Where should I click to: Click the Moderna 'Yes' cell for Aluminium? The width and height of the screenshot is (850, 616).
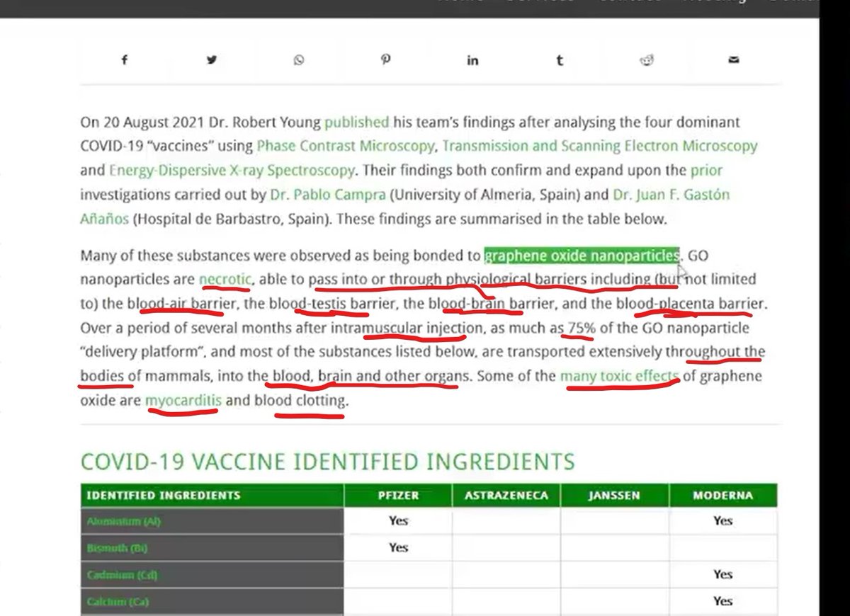(723, 521)
